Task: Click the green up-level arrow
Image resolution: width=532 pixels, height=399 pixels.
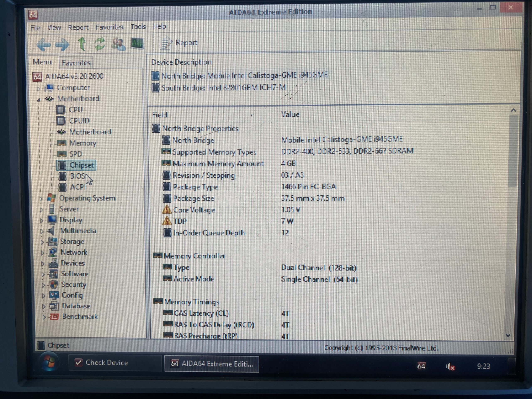Action: coord(82,44)
